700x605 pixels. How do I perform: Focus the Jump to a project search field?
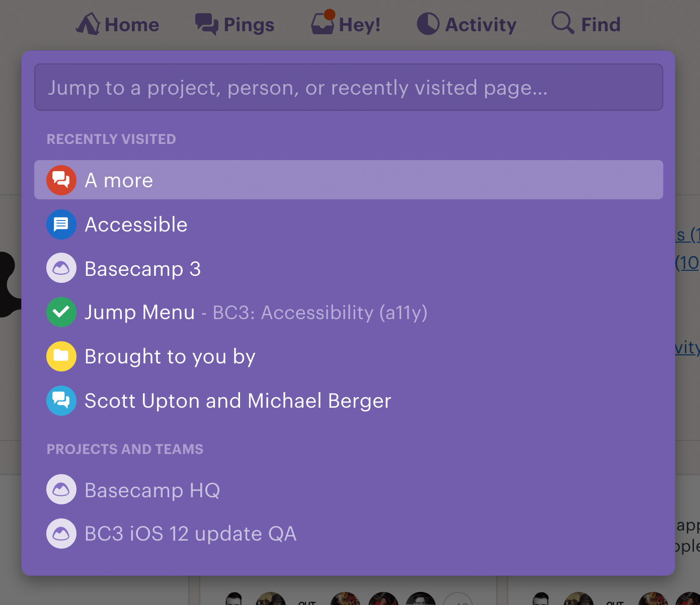(x=349, y=87)
